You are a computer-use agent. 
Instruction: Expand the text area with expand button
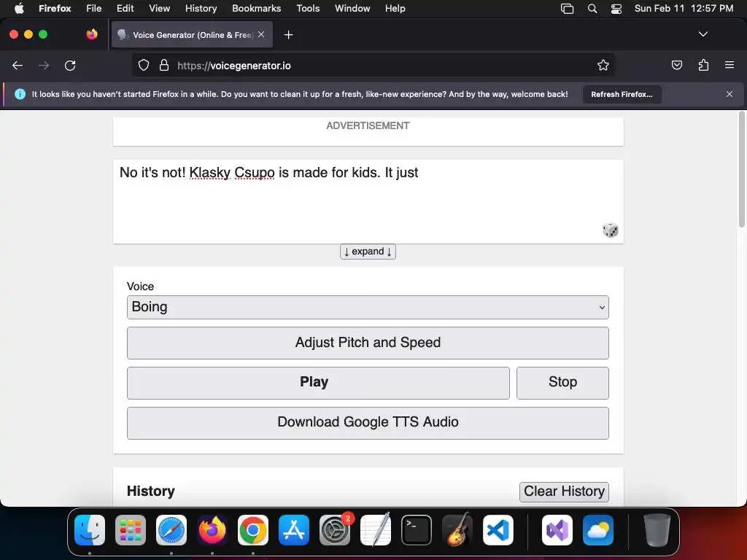(x=368, y=252)
